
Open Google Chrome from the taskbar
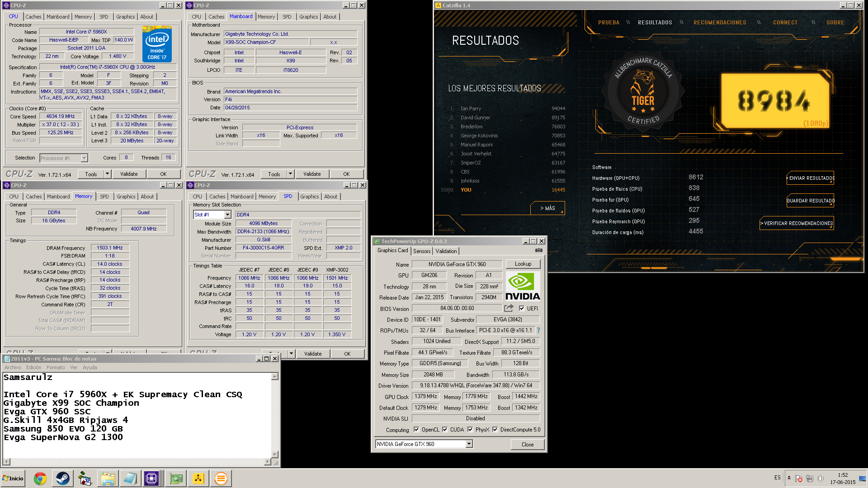coord(40,479)
